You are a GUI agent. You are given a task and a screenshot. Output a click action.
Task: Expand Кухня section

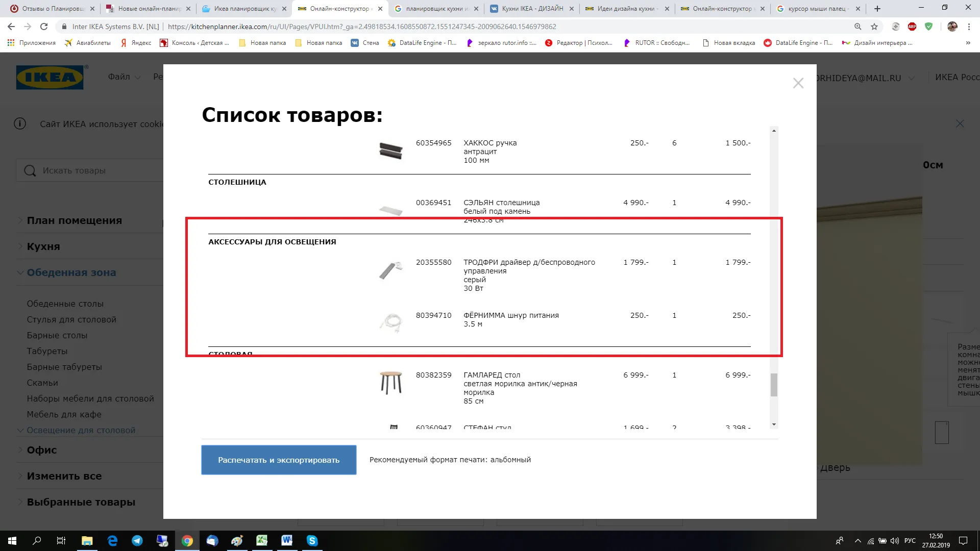[43, 246]
